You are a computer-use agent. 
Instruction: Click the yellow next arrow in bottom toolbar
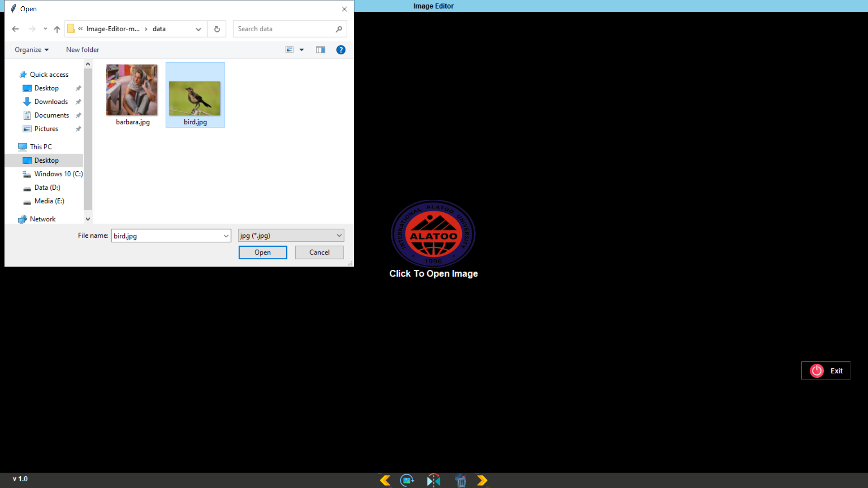point(482,480)
